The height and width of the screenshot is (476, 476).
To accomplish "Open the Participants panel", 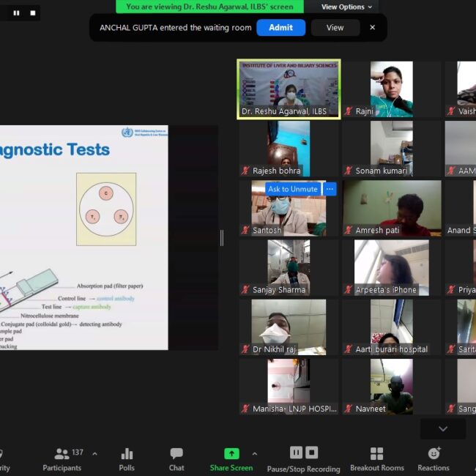I will [62, 459].
